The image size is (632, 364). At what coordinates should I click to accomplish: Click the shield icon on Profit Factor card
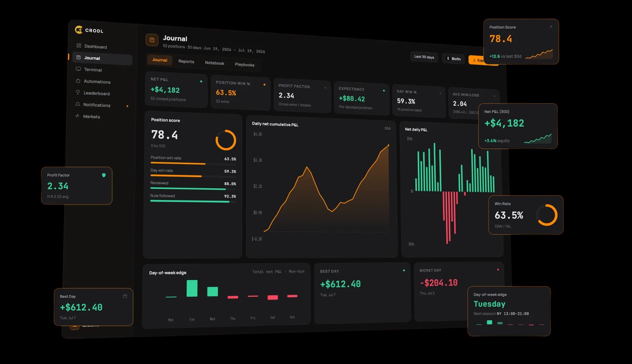pos(104,175)
